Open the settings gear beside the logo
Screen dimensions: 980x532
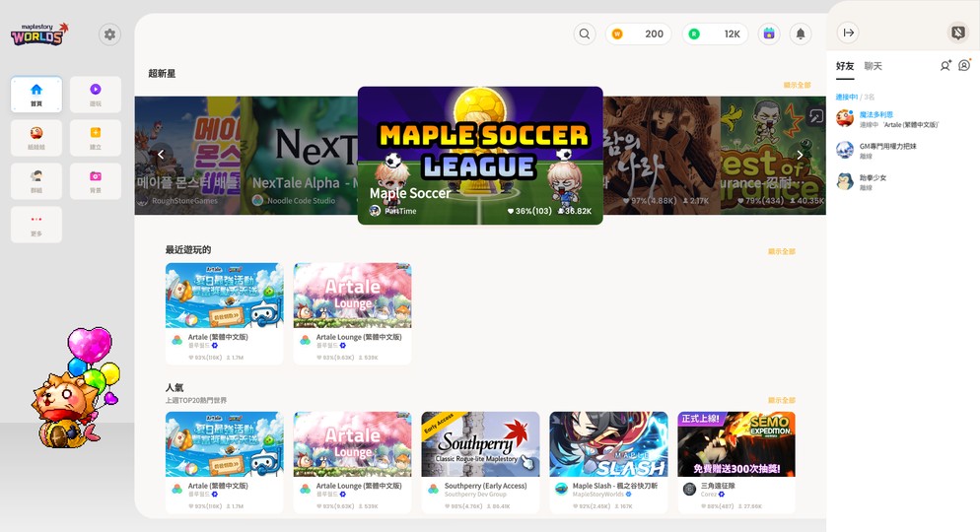109,34
